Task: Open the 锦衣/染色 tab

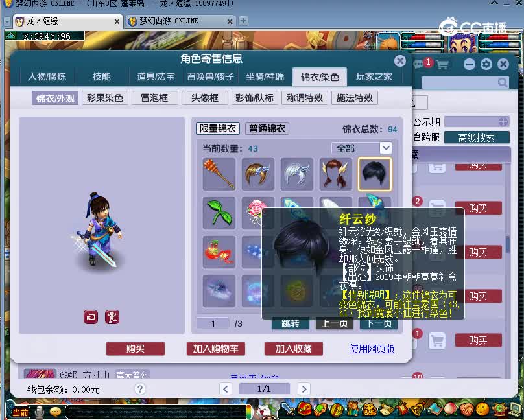Action: pyautogui.click(x=320, y=76)
